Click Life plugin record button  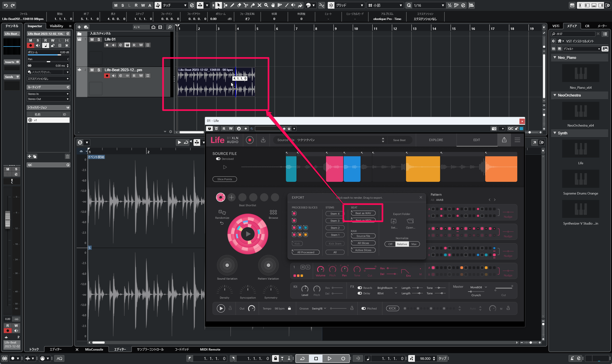tap(249, 140)
